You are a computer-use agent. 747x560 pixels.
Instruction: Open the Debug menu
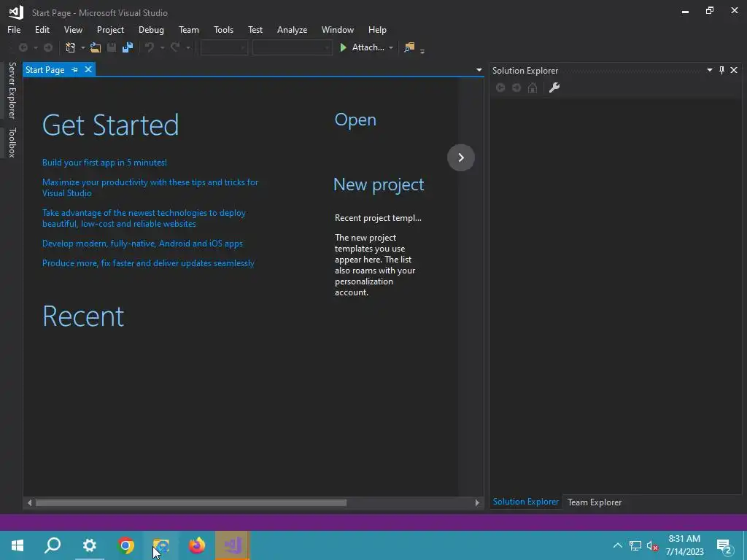pos(151,29)
